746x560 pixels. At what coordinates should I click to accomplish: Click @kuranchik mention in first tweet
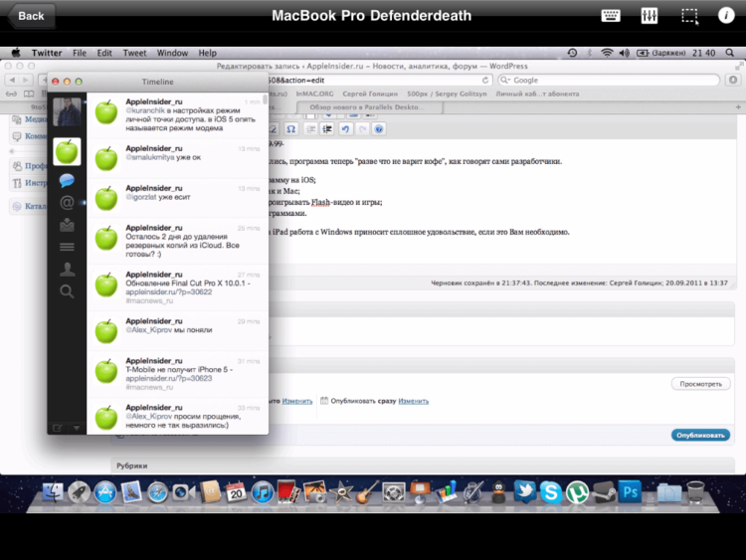[145, 110]
